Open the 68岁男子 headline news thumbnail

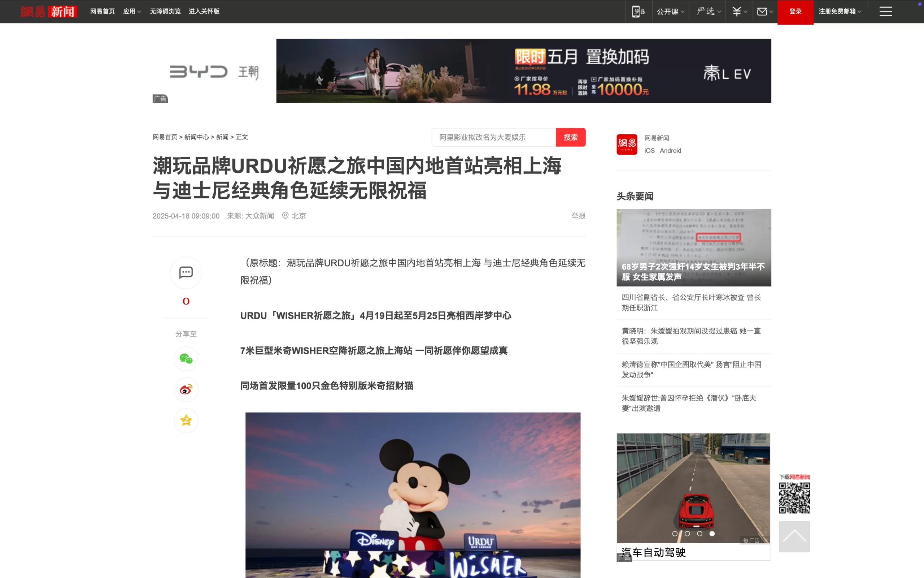(694, 248)
